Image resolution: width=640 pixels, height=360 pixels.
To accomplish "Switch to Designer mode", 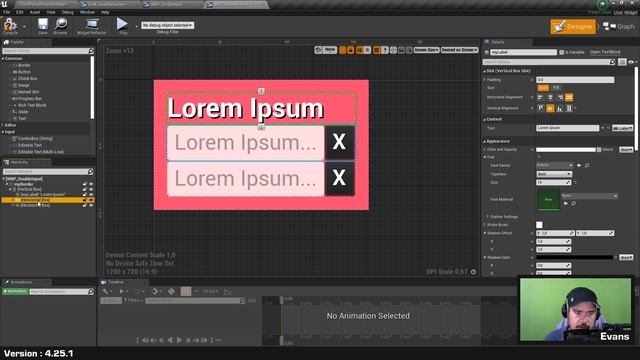I will tap(573, 27).
